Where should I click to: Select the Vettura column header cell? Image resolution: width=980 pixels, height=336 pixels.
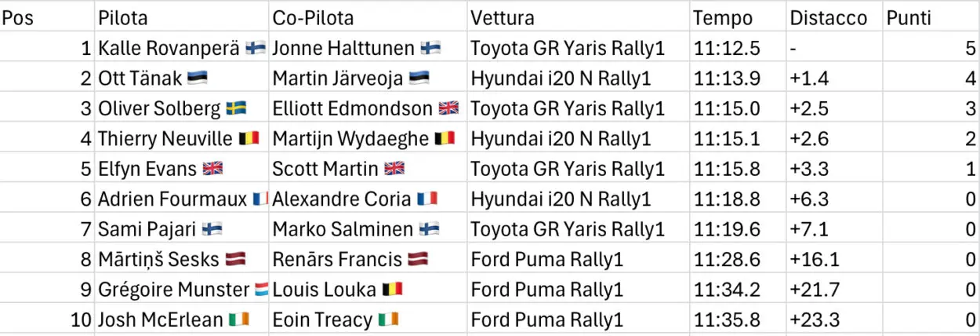[579, 18]
